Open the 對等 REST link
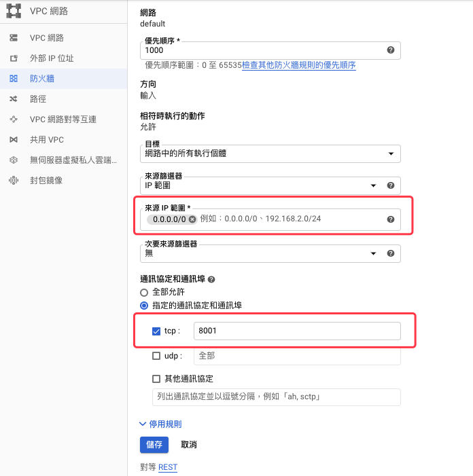This screenshot has width=473, height=476. tap(168, 467)
